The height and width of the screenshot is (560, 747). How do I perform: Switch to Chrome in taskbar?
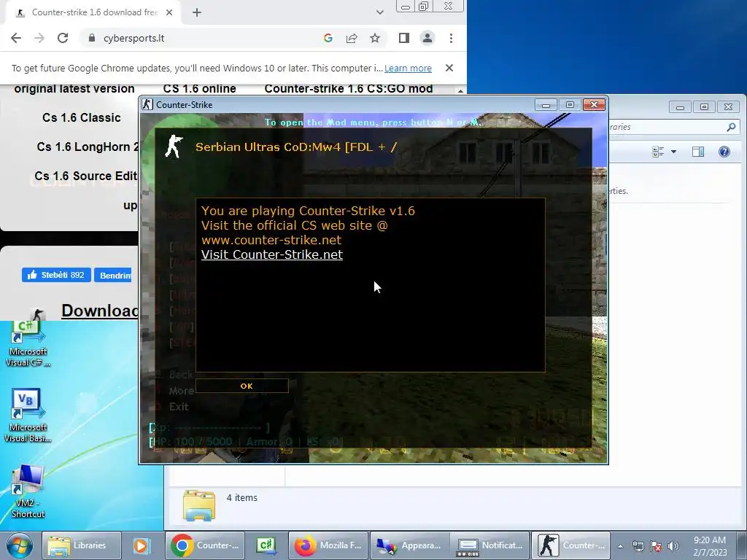pyautogui.click(x=205, y=545)
